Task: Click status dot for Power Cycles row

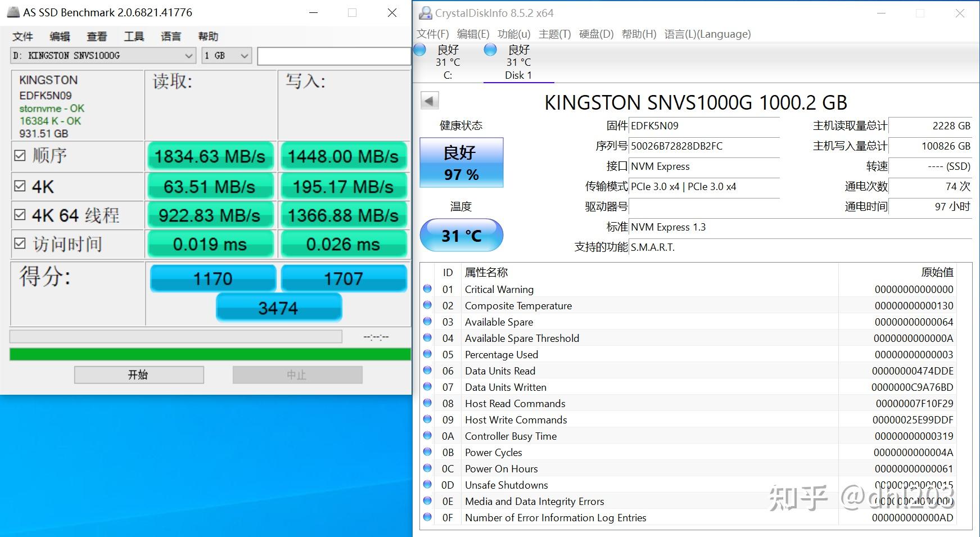Action: coord(427,452)
